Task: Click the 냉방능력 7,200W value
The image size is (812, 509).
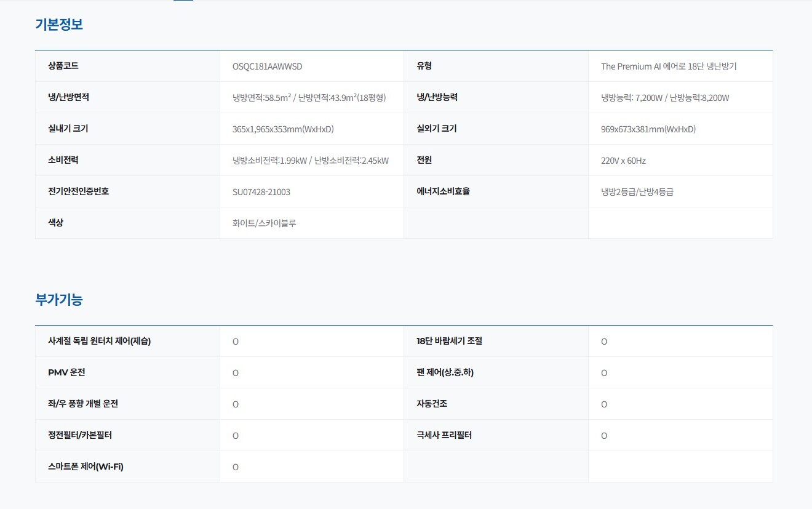Action: click(665, 98)
